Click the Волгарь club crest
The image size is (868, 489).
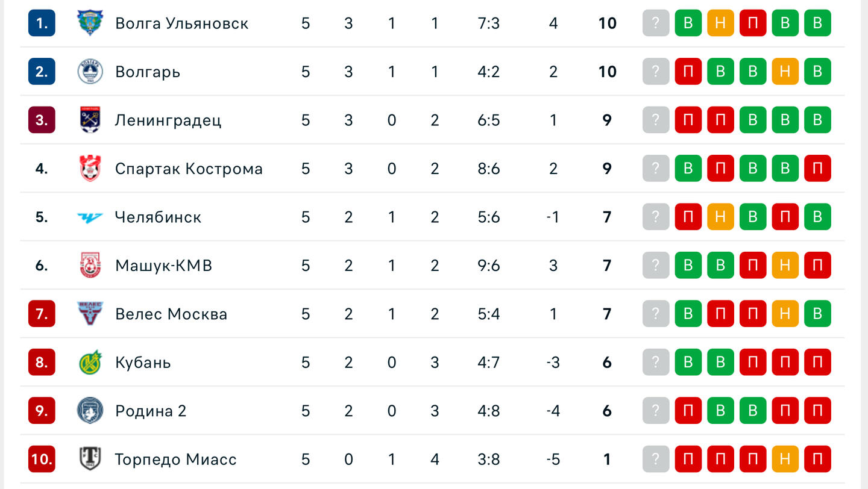point(90,72)
